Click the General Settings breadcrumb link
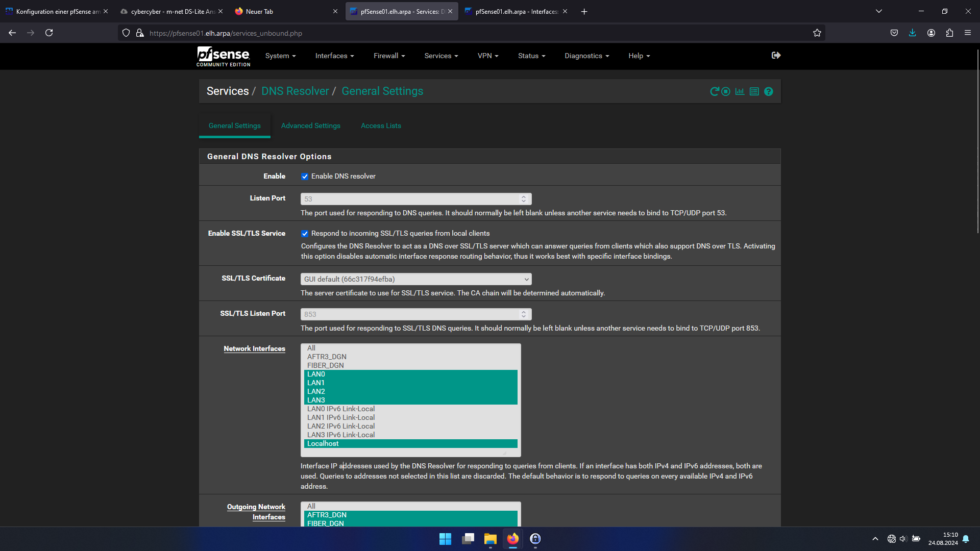Image resolution: width=980 pixels, height=551 pixels. (x=382, y=91)
